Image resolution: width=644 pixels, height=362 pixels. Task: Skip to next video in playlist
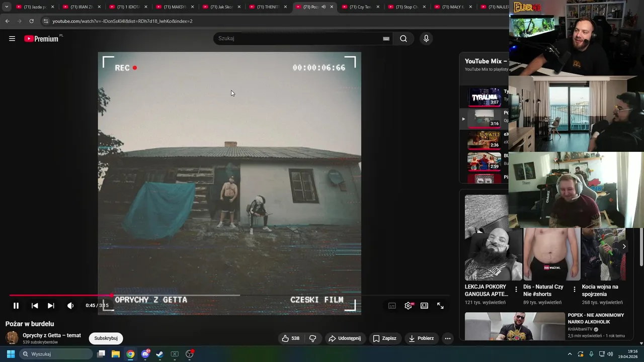pyautogui.click(x=51, y=306)
